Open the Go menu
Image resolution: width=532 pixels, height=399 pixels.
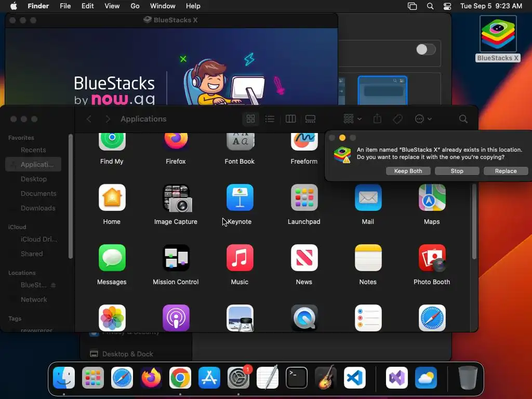coord(135,6)
